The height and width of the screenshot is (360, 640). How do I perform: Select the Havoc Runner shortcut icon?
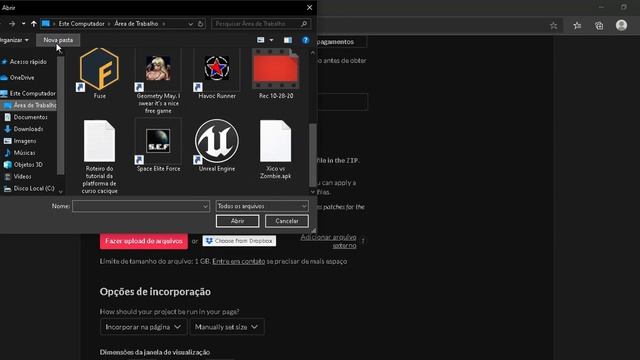[x=217, y=69]
